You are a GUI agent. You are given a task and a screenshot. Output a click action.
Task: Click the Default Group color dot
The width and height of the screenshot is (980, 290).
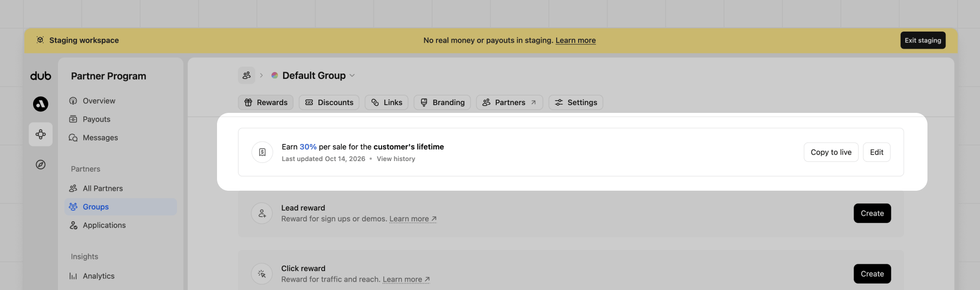[x=274, y=75]
